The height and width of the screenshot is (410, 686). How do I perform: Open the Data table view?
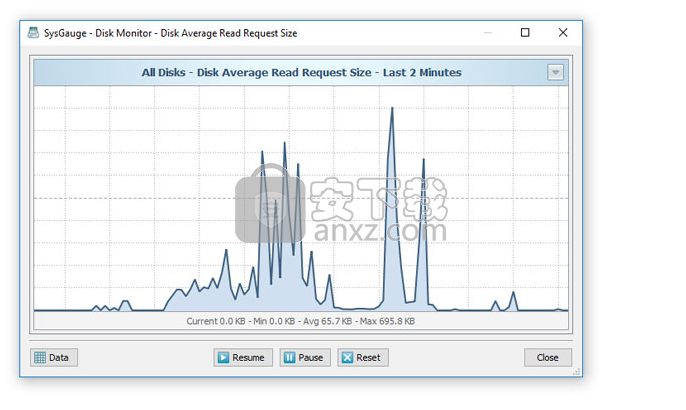(x=54, y=357)
